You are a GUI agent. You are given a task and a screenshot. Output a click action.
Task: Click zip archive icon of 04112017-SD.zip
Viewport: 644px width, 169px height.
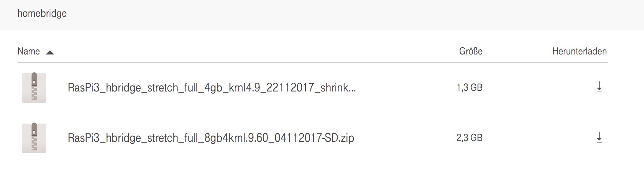34,138
